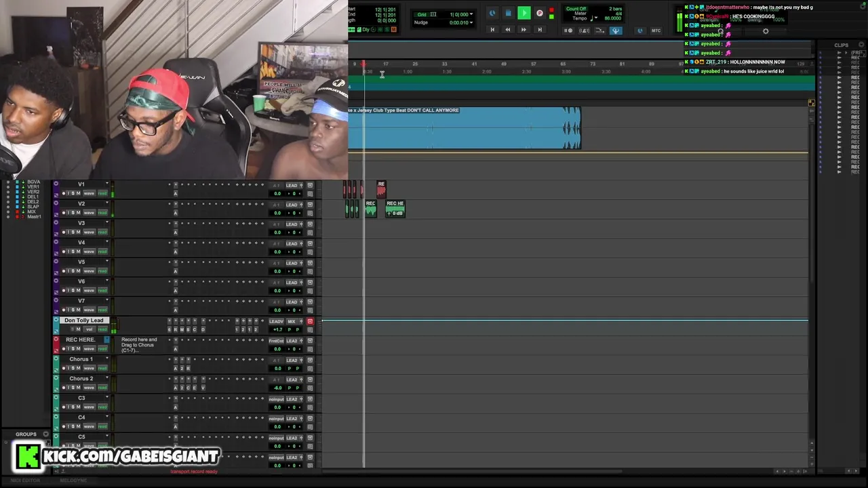This screenshot has height=488, width=868.
Task: Solo the V1 track
Action: [73, 193]
